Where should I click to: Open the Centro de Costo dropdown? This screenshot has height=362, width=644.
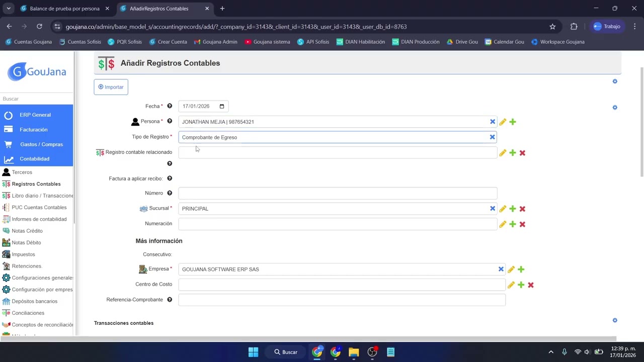(x=342, y=285)
